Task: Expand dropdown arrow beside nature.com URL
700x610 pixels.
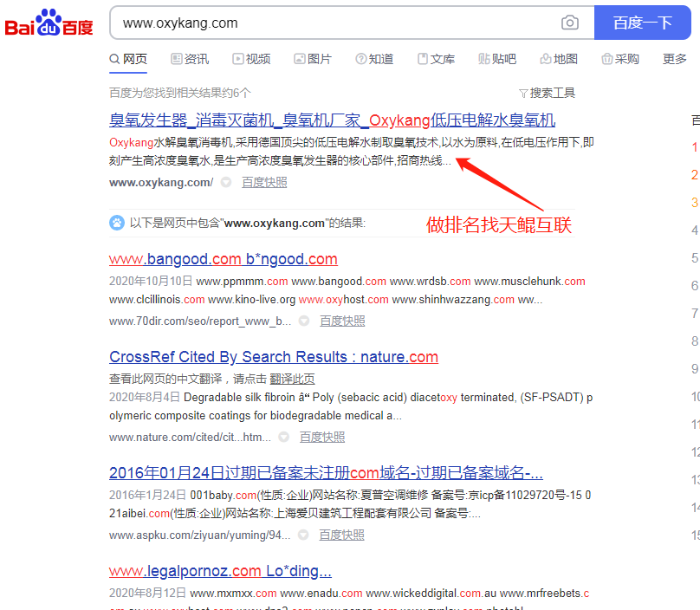Action: (284, 437)
